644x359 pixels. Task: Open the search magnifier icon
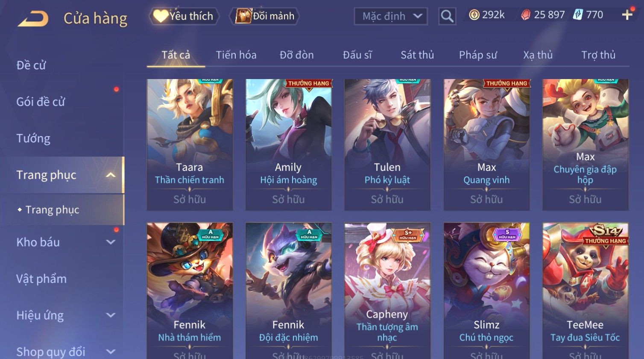click(x=447, y=16)
